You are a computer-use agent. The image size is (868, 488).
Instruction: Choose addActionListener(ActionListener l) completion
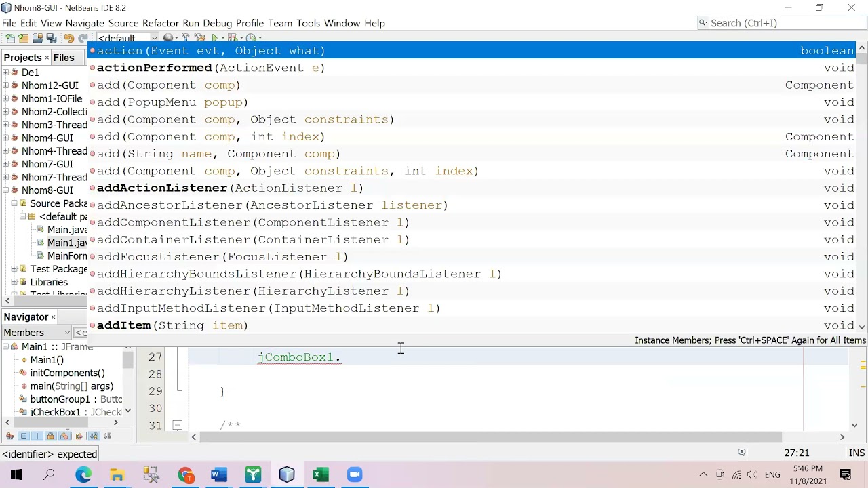point(472,188)
